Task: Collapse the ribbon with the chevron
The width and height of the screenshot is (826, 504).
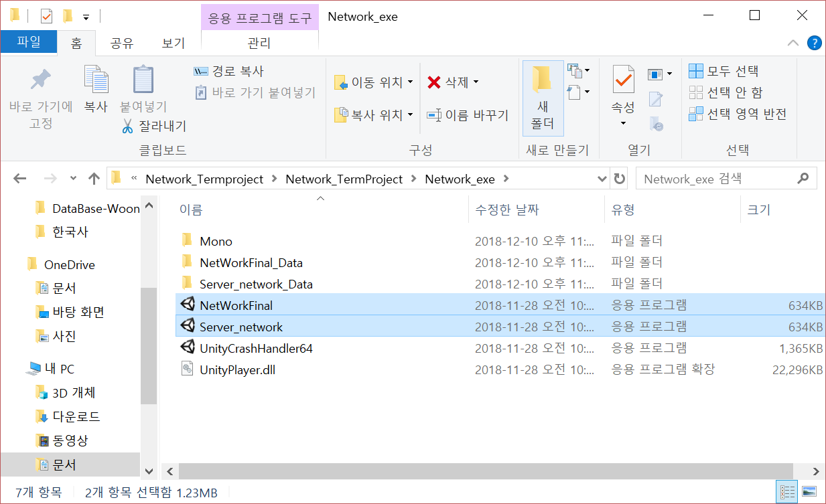Action: [x=793, y=43]
